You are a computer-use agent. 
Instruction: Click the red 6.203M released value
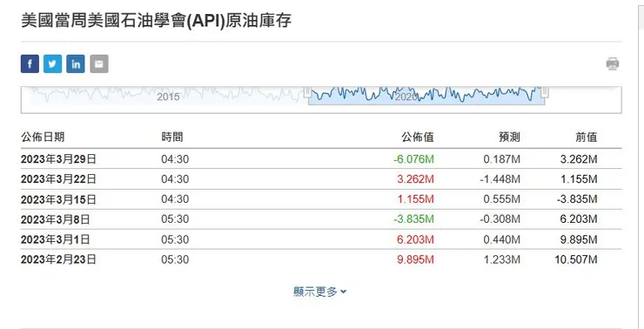tap(415, 239)
